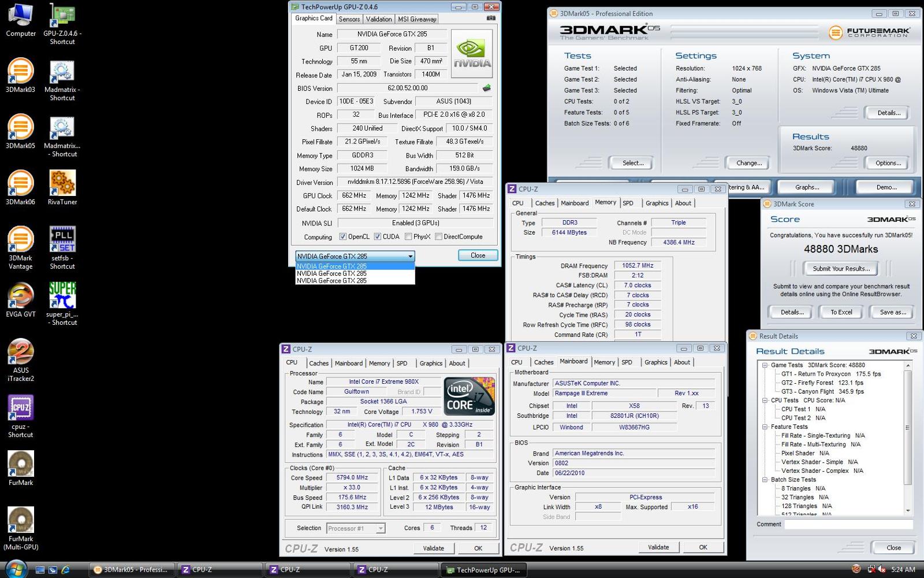
Task: Launch the EVGA GVT desktop icon
Action: 21,300
